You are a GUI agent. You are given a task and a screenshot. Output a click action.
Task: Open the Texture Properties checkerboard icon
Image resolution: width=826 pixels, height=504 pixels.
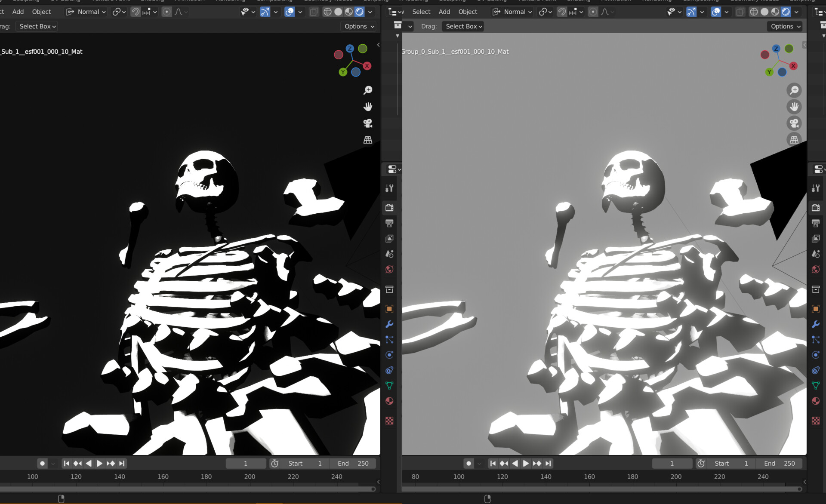tap(389, 420)
